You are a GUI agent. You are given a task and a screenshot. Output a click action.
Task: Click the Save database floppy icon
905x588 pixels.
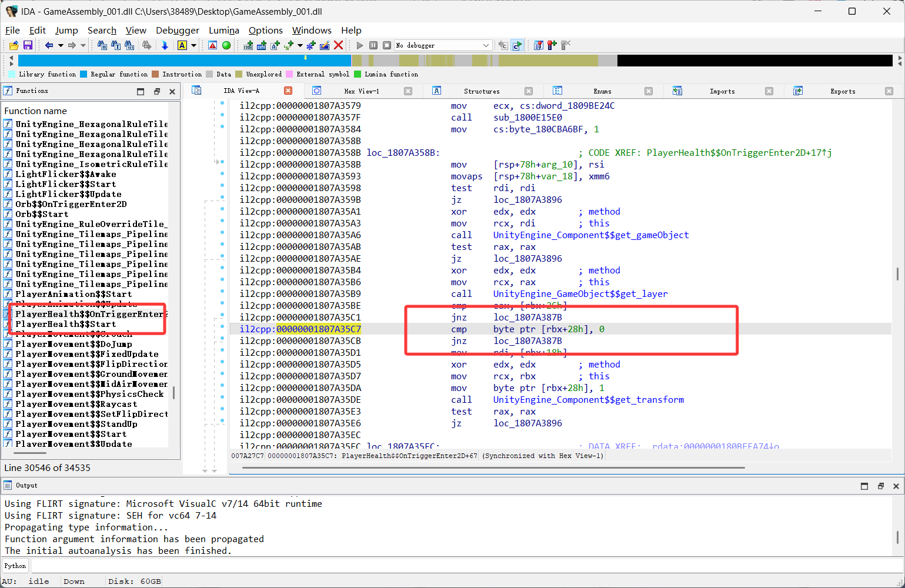28,45
